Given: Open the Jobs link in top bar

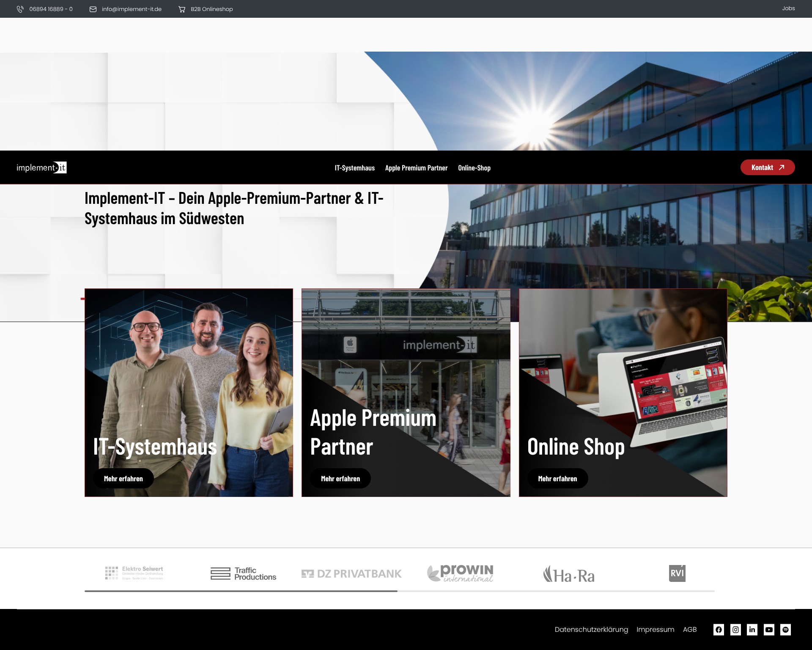Looking at the screenshot, I should (x=788, y=8).
